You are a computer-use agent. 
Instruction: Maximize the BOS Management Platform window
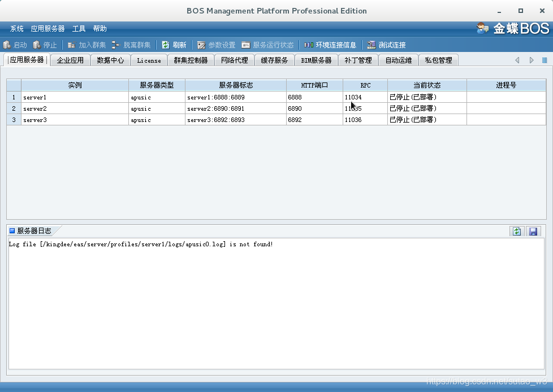click(x=521, y=11)
